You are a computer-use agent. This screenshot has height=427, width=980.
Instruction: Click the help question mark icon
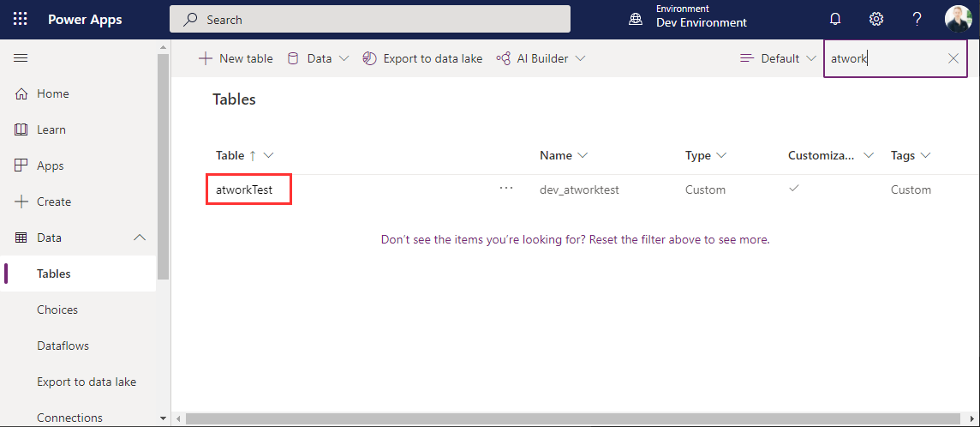pos(917,19)
